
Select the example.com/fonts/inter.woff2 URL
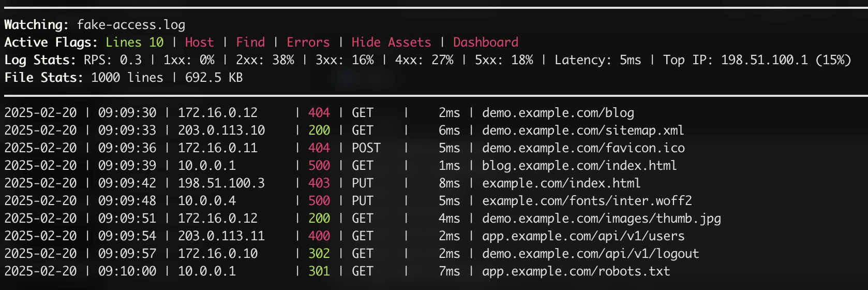(587, 201)
